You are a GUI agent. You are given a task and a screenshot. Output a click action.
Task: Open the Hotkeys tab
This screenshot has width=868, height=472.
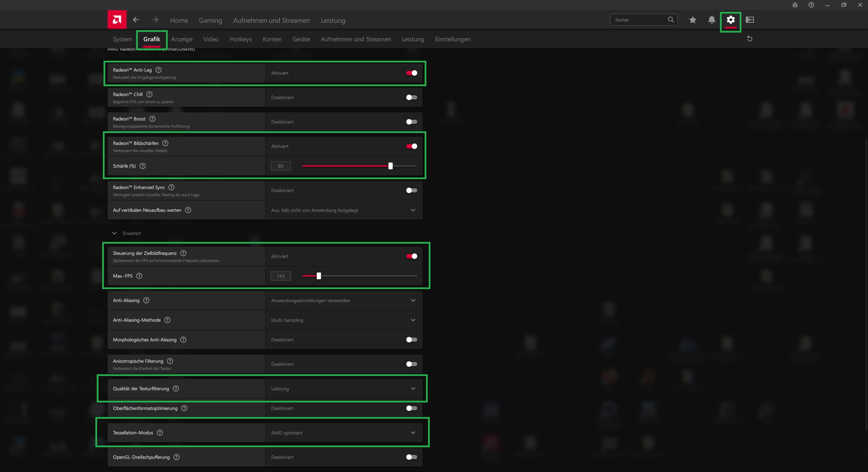240,39
